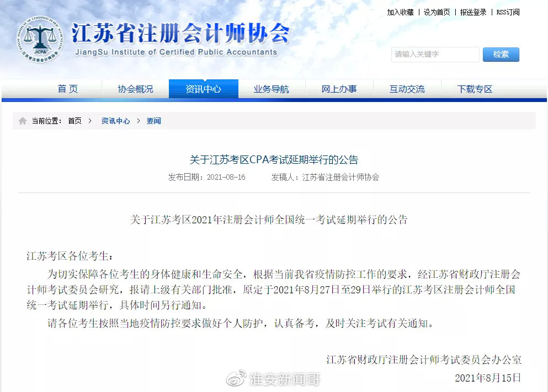Image resolution: width=548 pixels, height=392 pixels.
Task: Open the 首页 navigation tab
Action: coord(68,89)
